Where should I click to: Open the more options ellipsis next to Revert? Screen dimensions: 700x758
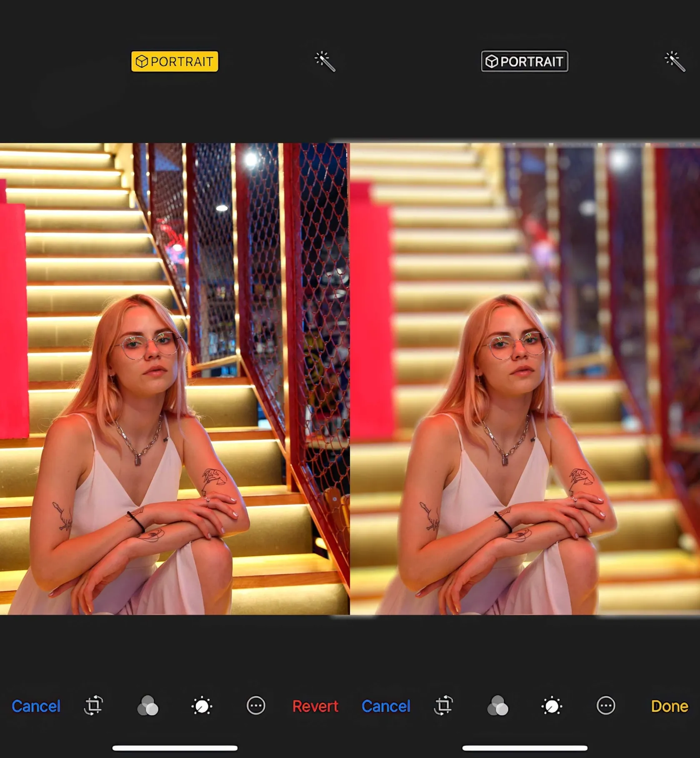tap(256, 705)
